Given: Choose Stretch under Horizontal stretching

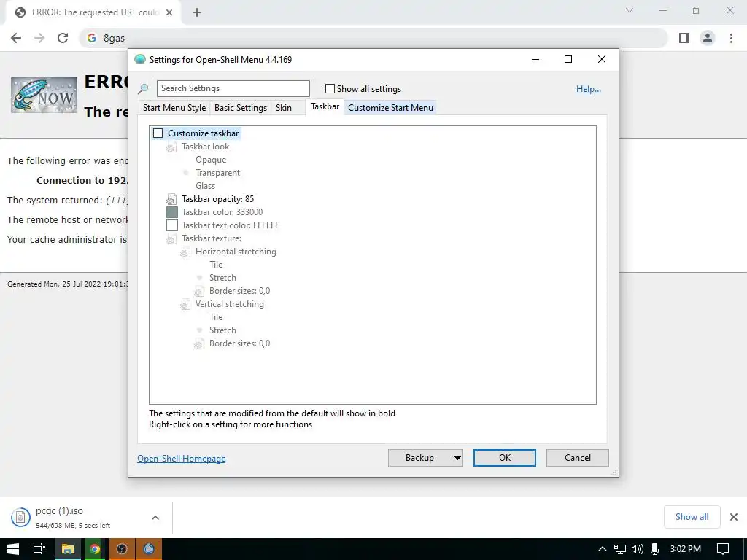Looking at the screenshot, I should 222,278.
